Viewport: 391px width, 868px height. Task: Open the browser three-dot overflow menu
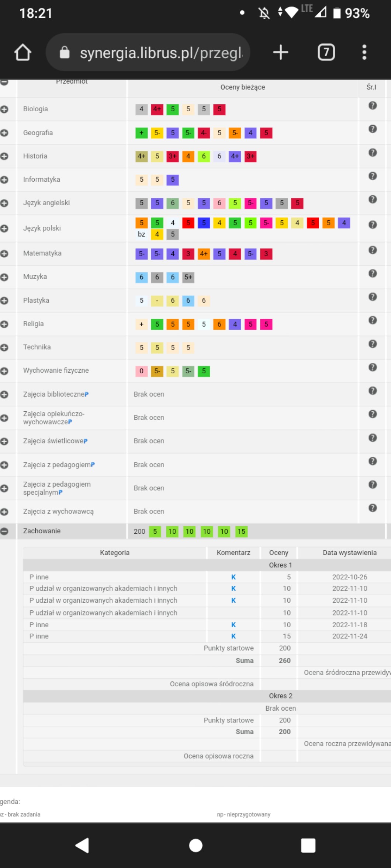pos(364,52)
